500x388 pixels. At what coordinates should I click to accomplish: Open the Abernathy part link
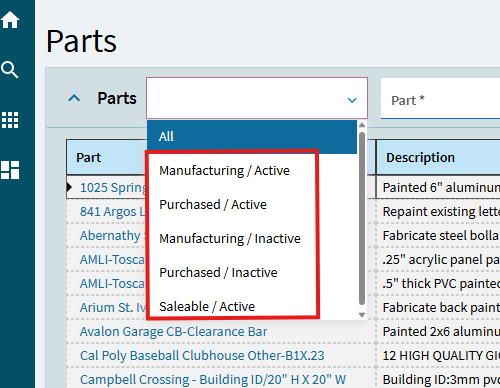point(113,236)
